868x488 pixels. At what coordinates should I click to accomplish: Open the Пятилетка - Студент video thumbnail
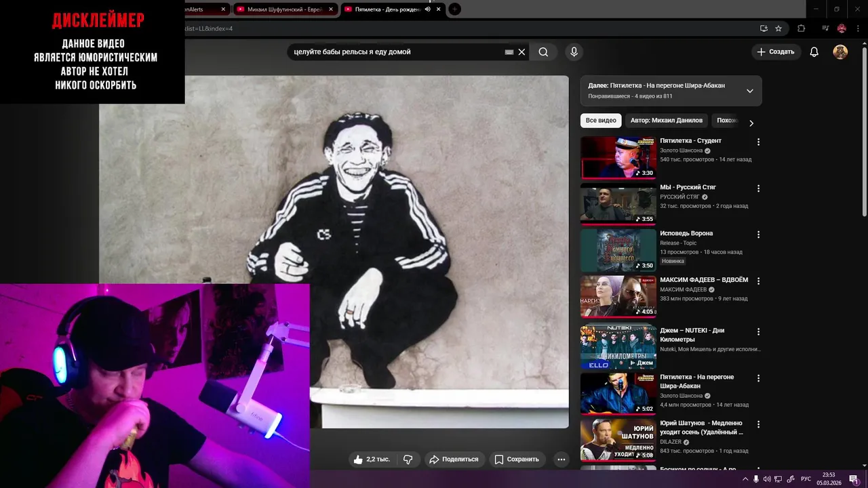[x=618, y=158]
